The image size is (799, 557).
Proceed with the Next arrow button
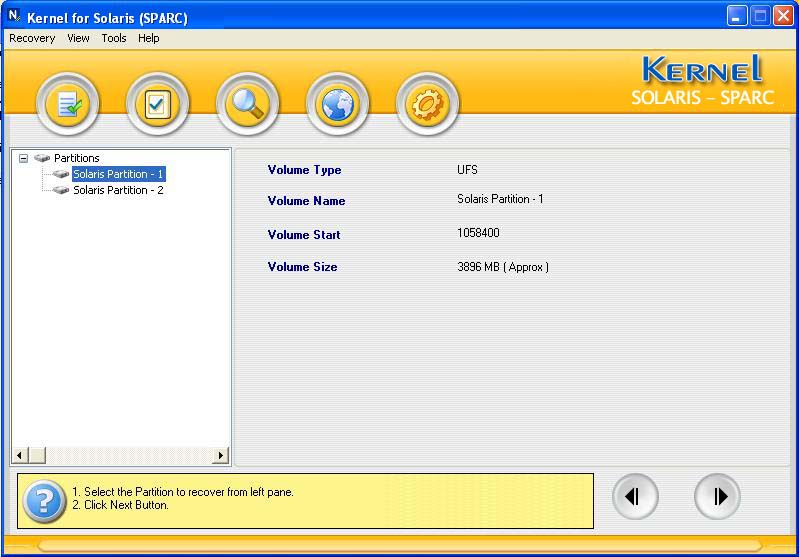[x=717, y=496]
